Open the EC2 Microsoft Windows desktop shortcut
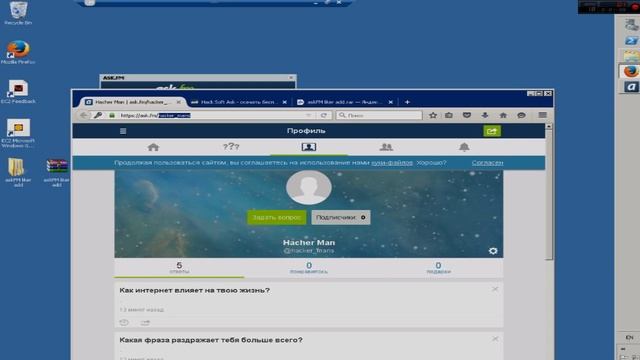The width and height of the screenshot is (640, 360). pyautogui.click(x=18, y=133)
